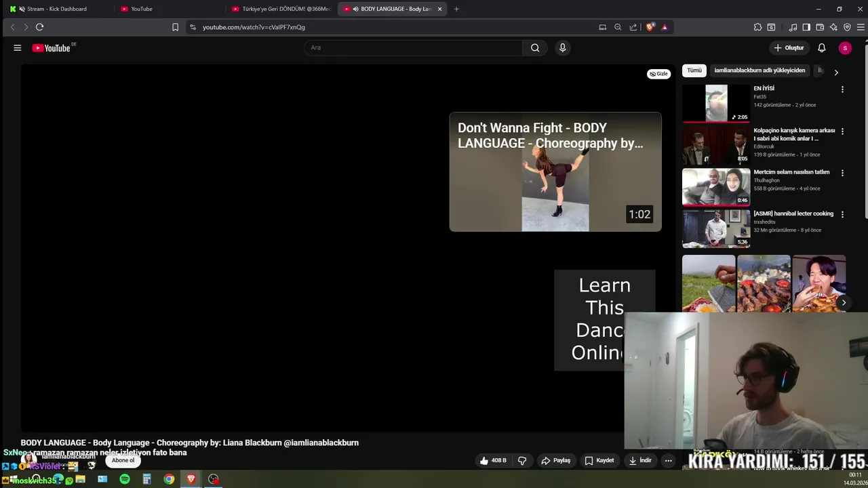Image resolution: width=868 pixels, height=488 pixels.
Task: Close the BODY LANGUAGE tab
Action: coord(439,9)
